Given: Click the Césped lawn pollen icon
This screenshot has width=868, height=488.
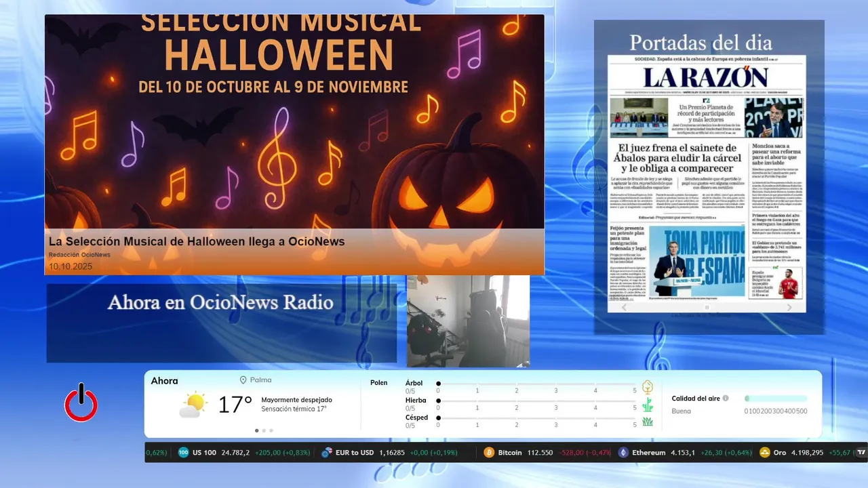Looking at the screenshot, I should pos(648,422).
